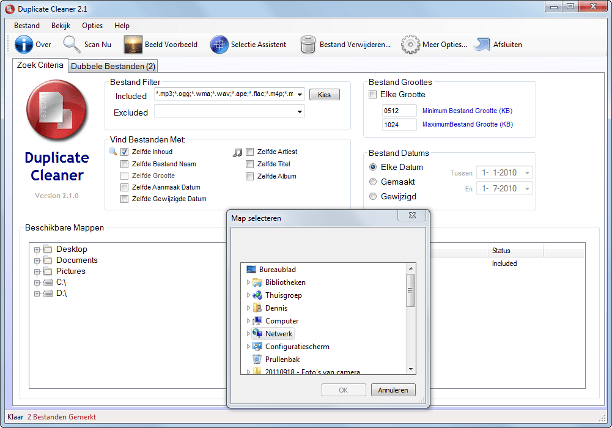Click the maximum size field 1024

point(399,124)
